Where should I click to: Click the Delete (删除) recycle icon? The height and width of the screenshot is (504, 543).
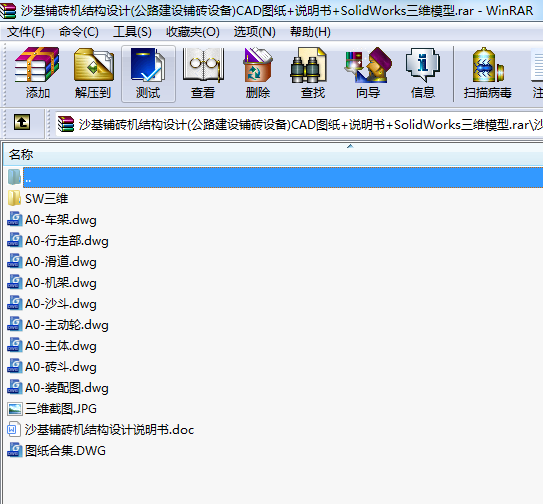(258, 65)
